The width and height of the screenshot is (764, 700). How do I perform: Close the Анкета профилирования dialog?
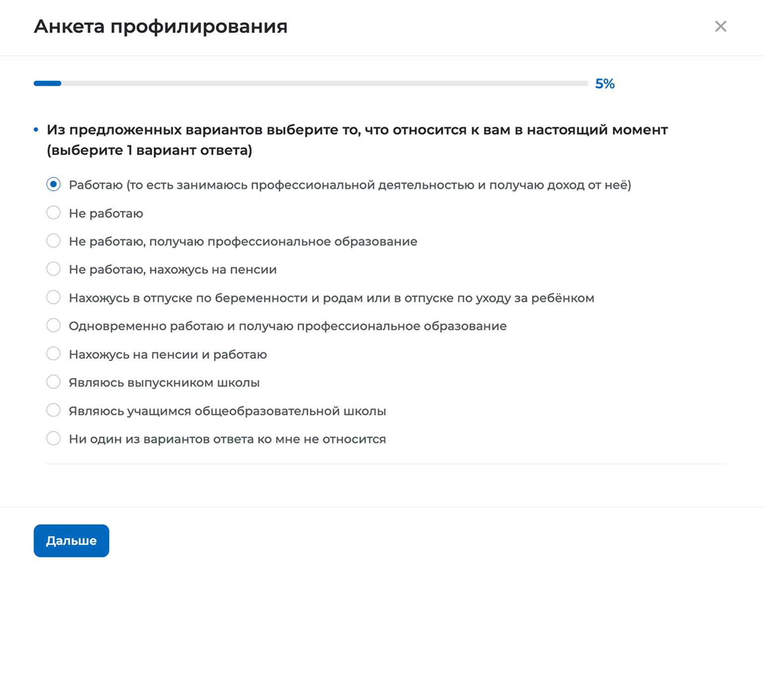(x=720, y=26)
